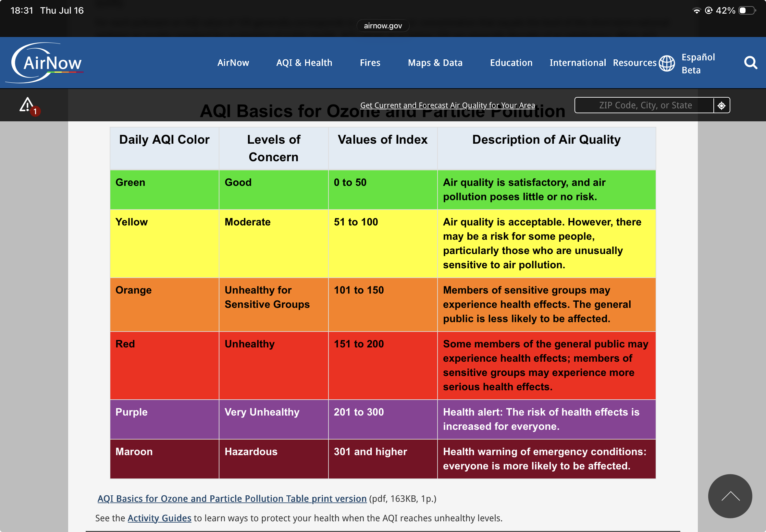766x532 pixels.
Task: Open the Resources menu
Action: coord(635,63)
